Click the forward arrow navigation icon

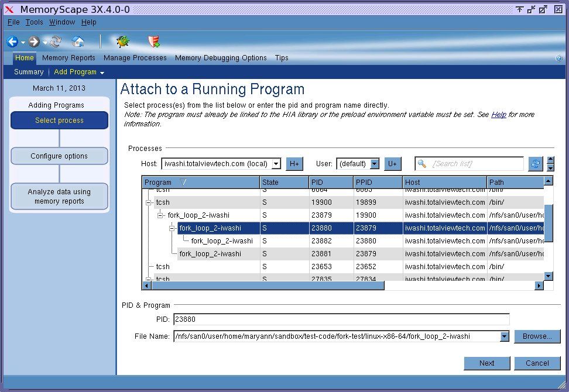click(x=34, y=42)
